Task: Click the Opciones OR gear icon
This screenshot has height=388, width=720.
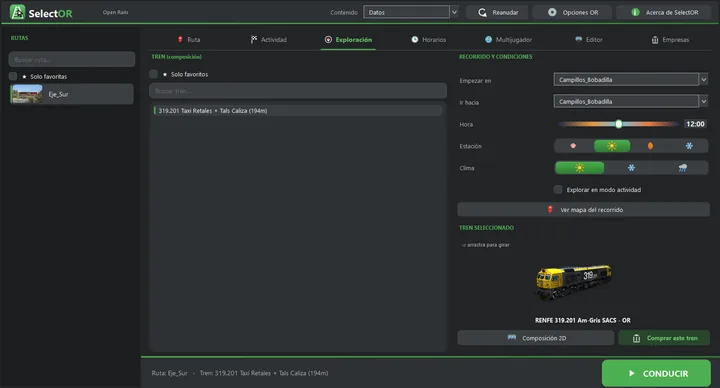Action: point(552,12)
